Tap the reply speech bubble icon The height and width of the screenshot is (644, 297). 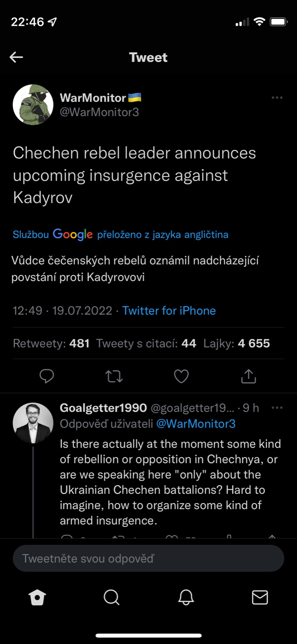coord(47,376)
